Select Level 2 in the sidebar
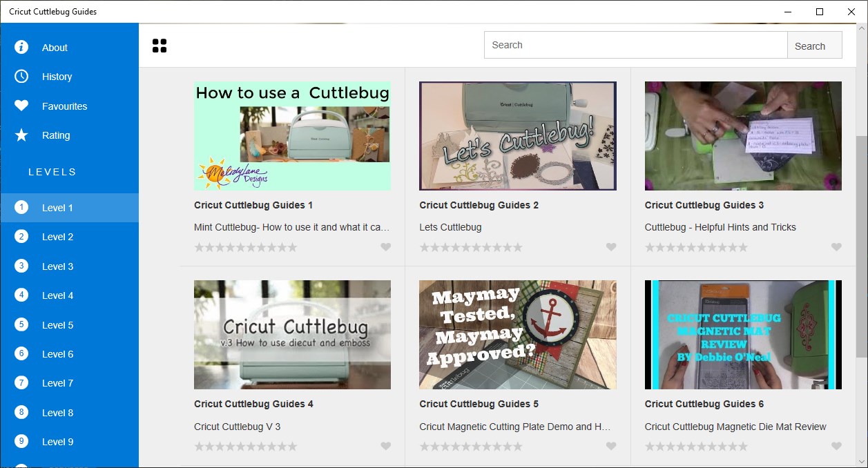The image size is (868, 468). (x=69, y=237)
